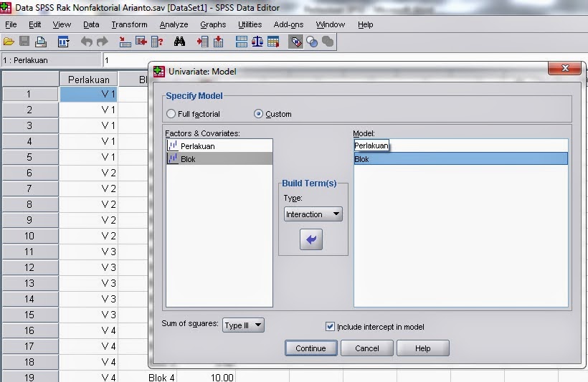The image size is (588, 382).
Task: Click the Perlakuan column header
Action: pyautogui.click(x=88, y=80)
